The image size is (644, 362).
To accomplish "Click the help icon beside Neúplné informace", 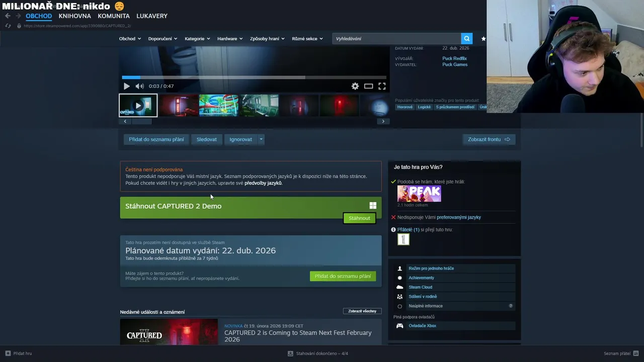I will tap(511, 306).
